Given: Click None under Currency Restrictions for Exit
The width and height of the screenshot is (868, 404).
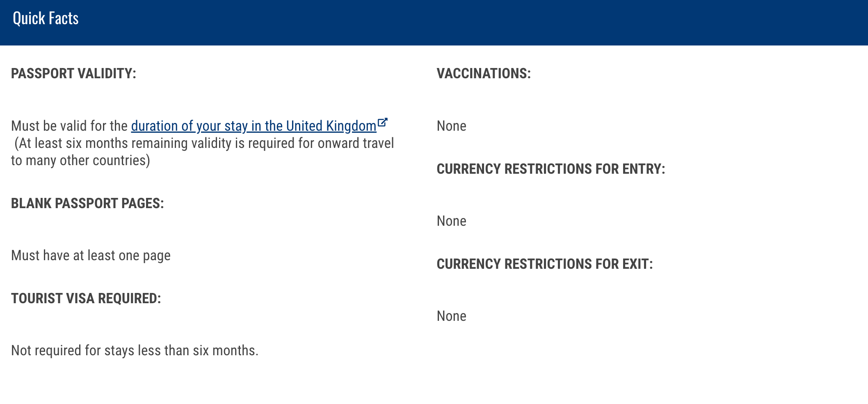Looking at the screenshot, I should click(x=452, y=316).
